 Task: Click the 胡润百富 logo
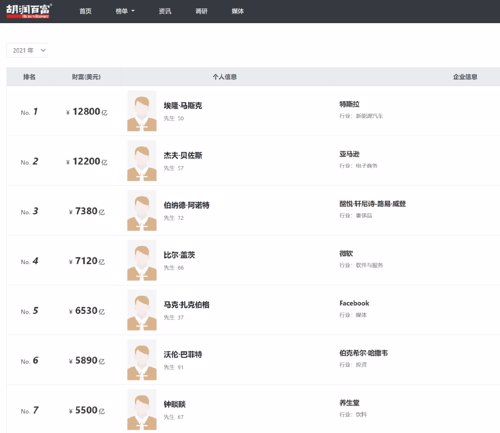[x=29, y=11]
